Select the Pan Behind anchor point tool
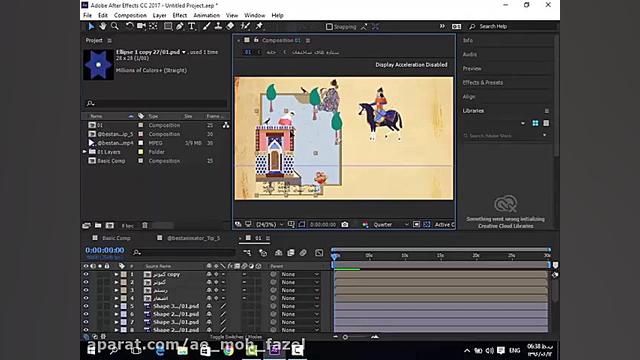Image resolution: width=640 pixels, height=360 pixels. 153,26
